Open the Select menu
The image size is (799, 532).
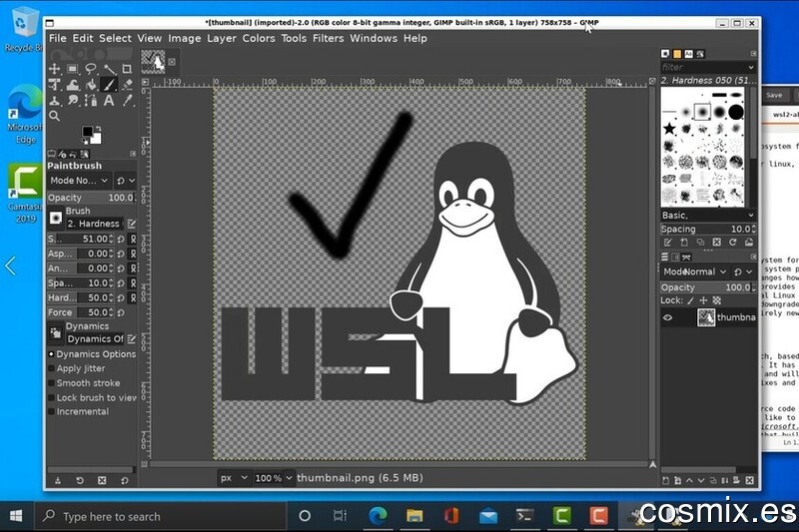(x=115, y=38)
